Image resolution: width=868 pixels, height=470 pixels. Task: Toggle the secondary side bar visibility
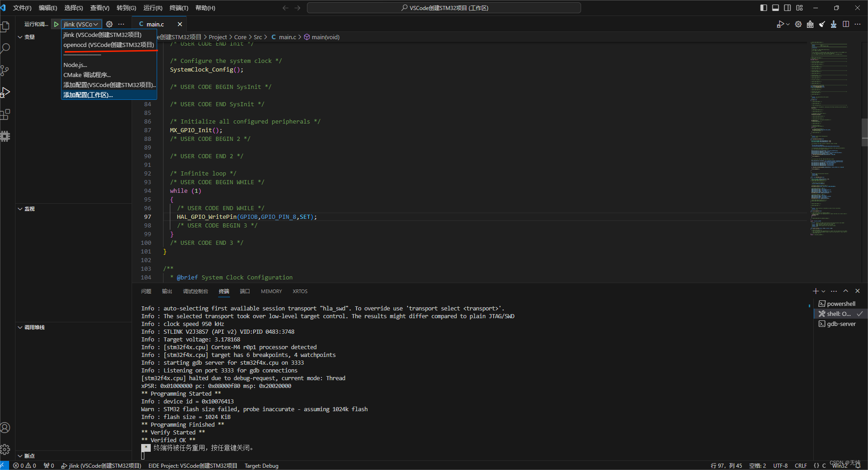point(787,8)
